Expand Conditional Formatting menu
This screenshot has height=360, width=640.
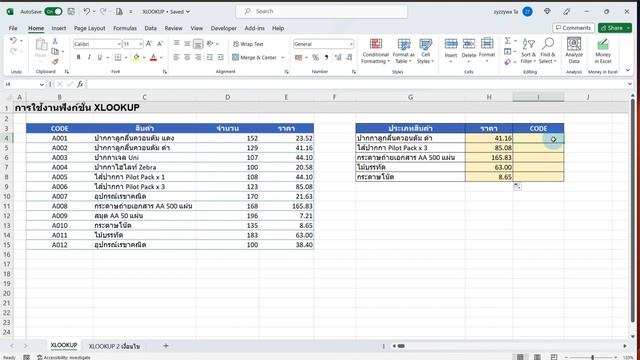(375, 51)
